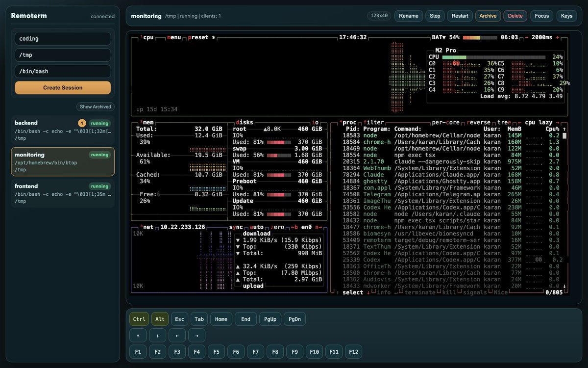Stop the monitoring session
The image size is (588, 368).
point(435,16)
